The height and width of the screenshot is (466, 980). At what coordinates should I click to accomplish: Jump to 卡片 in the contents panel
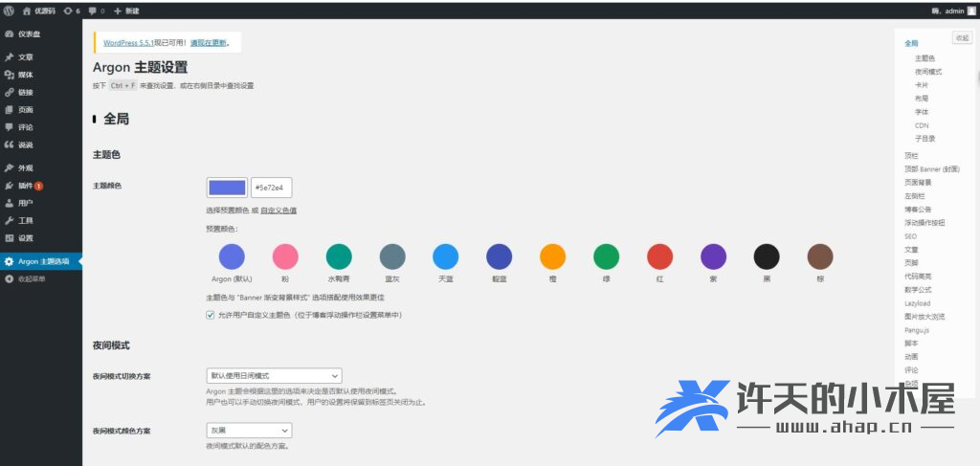coord(922,85)
